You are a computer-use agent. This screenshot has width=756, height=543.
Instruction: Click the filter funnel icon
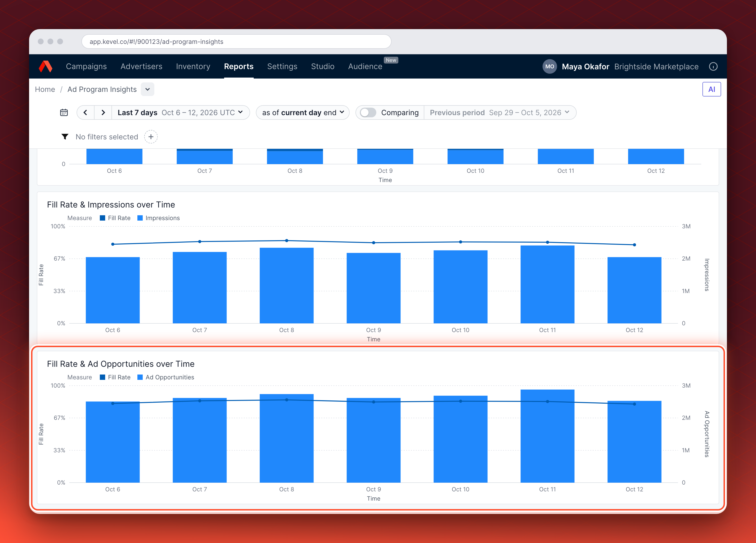coord(65,137)
